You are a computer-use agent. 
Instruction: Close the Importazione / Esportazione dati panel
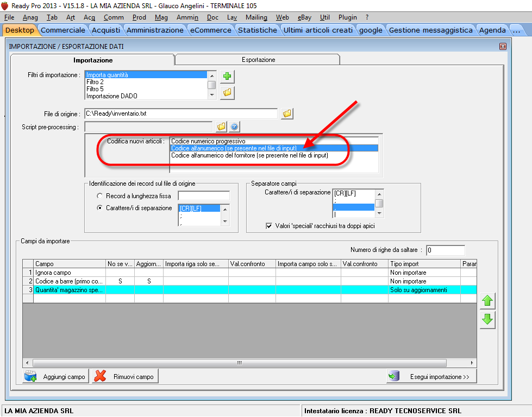[x=503, y=47]
